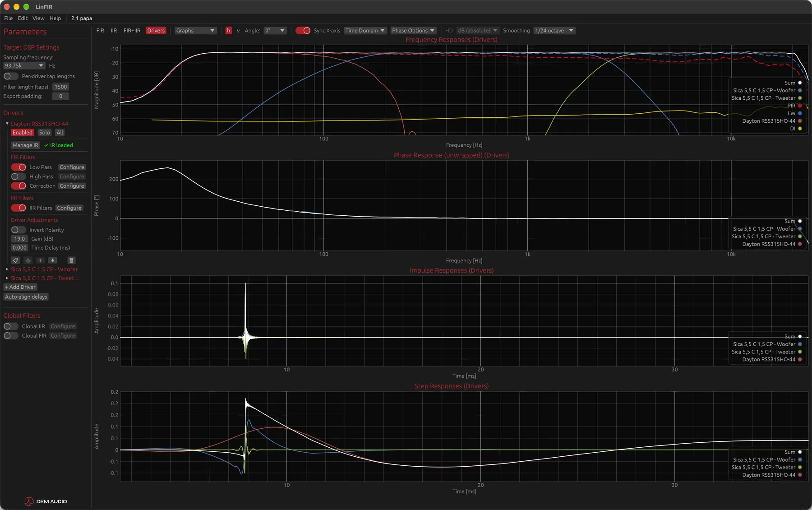The width and height of the screenshot is (812, 510).
Task: Open the Sampling frequency 93.75k dropdown
Action: pyautogui.click(x=24, y=66)
